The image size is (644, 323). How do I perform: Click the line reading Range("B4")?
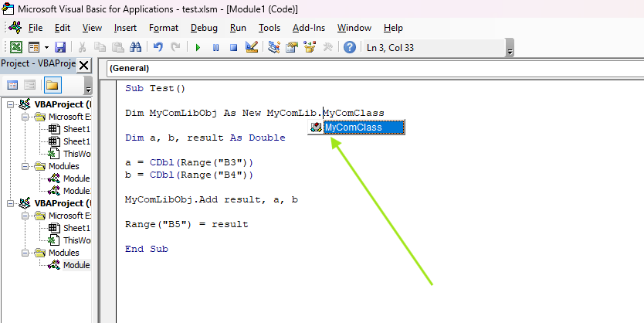[189, 175]
